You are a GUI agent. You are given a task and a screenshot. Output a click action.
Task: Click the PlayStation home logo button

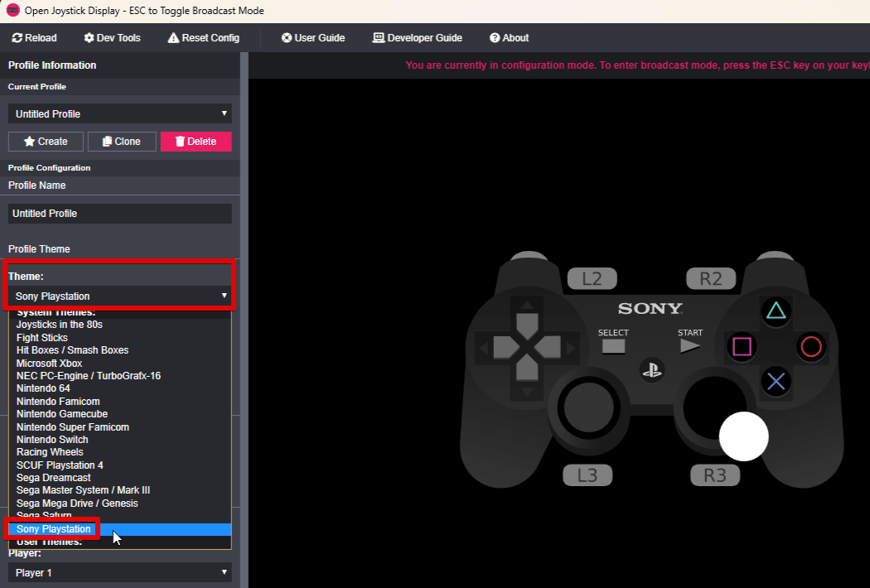tap(652, 370)
